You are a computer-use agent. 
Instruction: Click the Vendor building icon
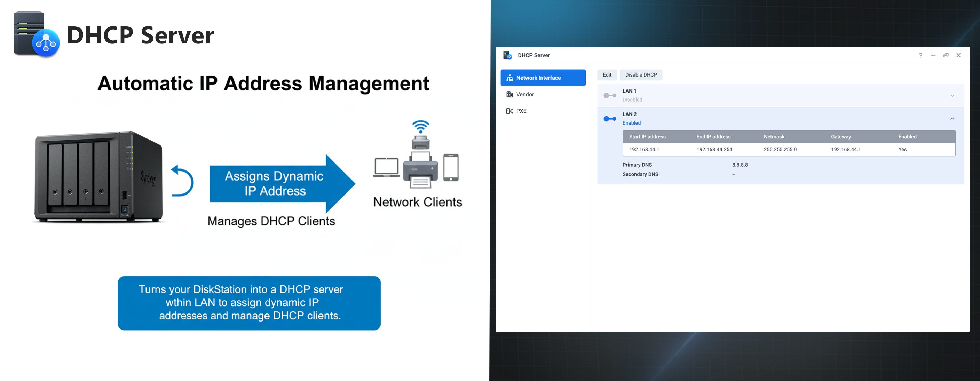click(x=509, y=94)
